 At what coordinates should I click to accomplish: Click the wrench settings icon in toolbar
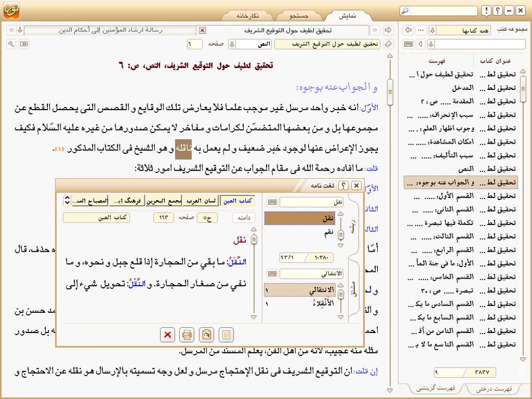[11, 44]
